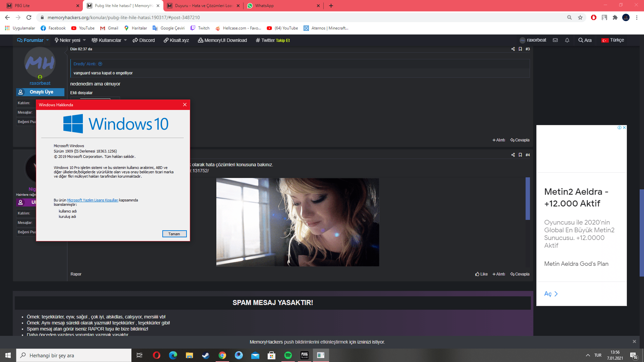Open Discord nav menu item
644x362 pixels.
coord(144,40)
